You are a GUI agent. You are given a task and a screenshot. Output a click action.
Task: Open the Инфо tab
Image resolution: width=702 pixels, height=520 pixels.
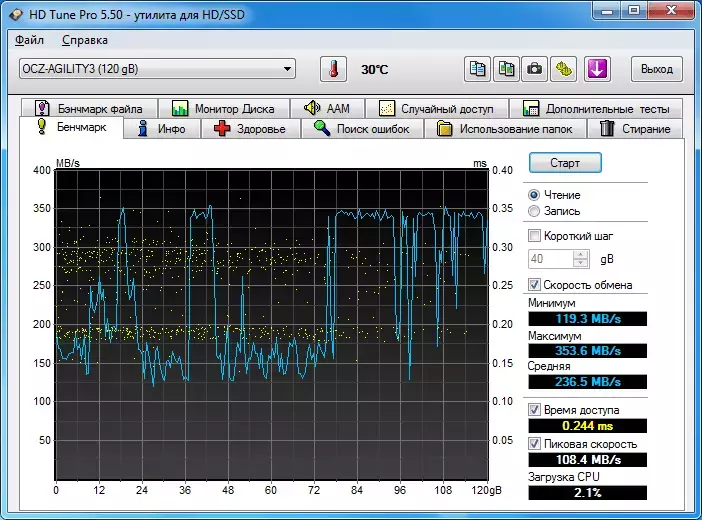coord(162,129)
